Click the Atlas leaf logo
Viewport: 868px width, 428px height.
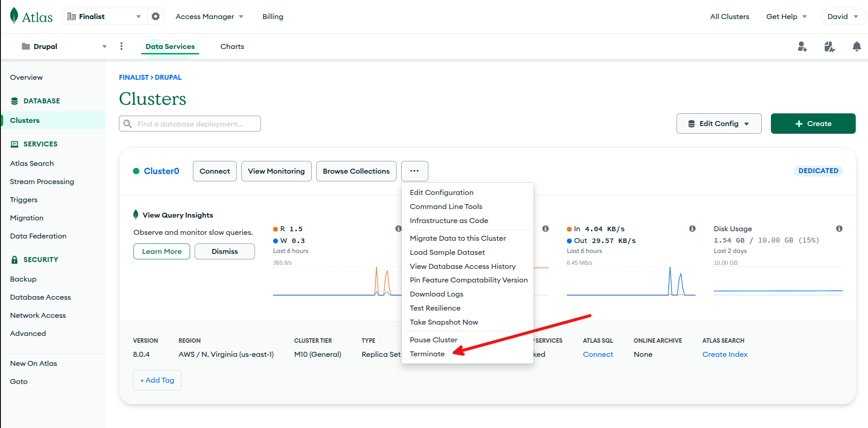pos(14,16)
